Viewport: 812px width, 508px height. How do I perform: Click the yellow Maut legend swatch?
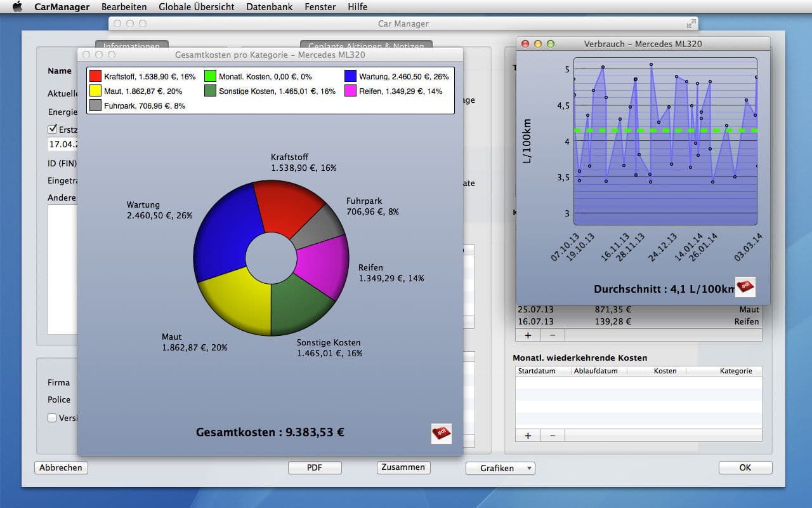point(95,91)
